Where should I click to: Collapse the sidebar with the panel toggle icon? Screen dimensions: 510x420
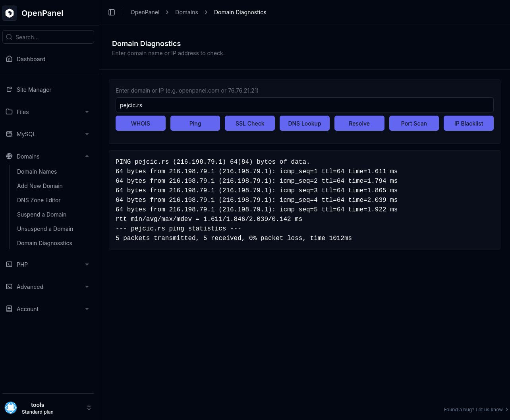click(112, 12)
